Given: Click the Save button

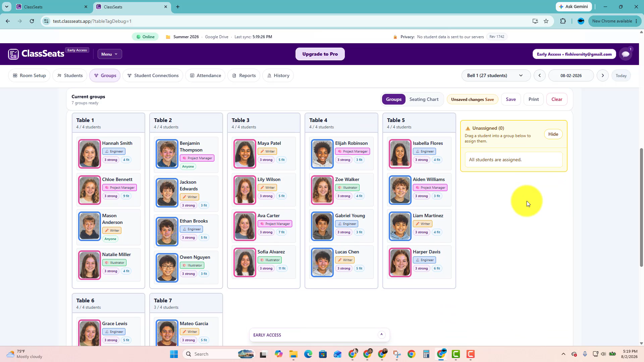Looking at the screenshot, I should click(x=511, y=99).
